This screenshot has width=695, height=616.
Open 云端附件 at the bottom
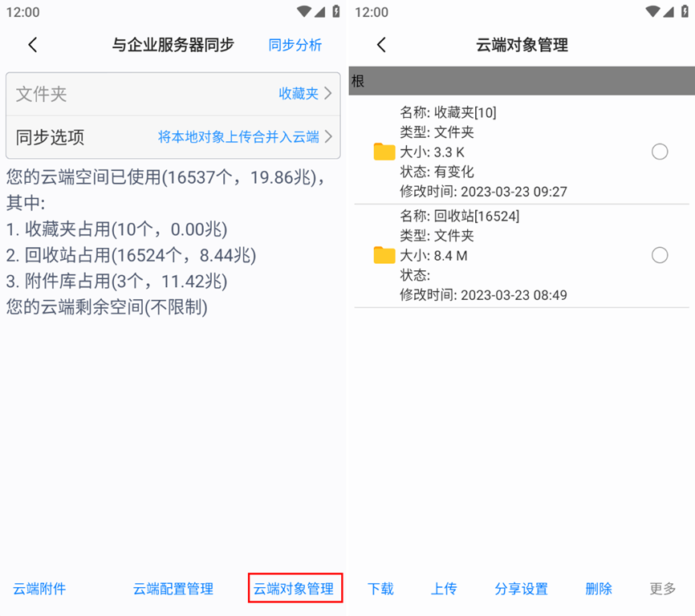pos(39,589)
